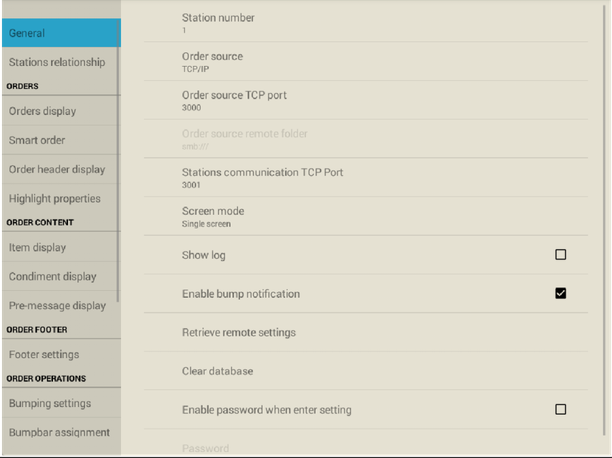Screen dimensions: 612x458
Task: Enable password when enter setting checkbox
Action: pos(560,409)
